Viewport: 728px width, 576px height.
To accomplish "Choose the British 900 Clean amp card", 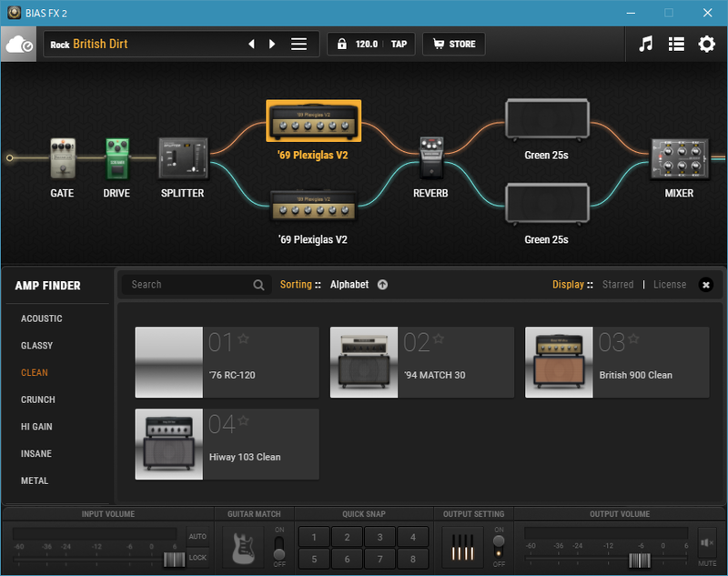I will (617, 362).
